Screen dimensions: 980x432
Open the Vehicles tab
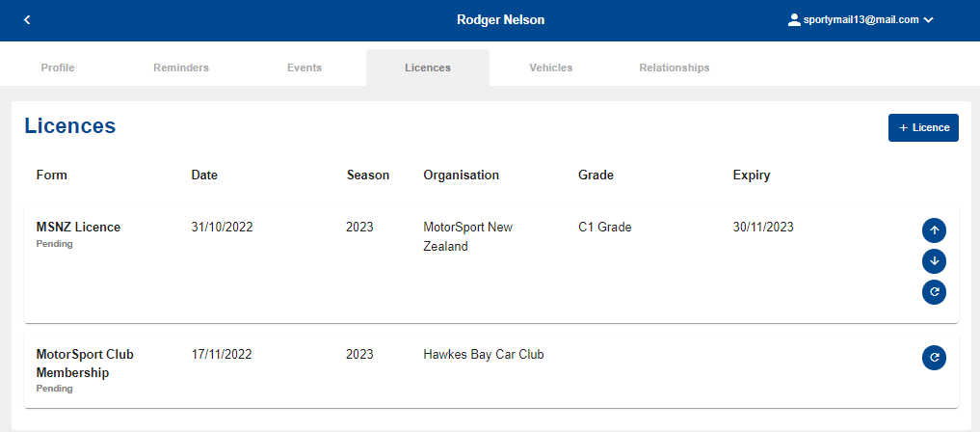551,67
